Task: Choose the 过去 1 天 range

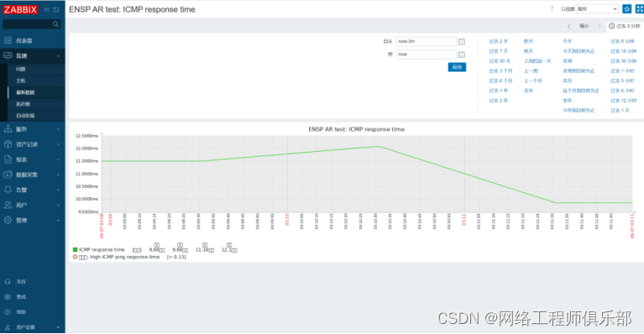Action: 620,111
